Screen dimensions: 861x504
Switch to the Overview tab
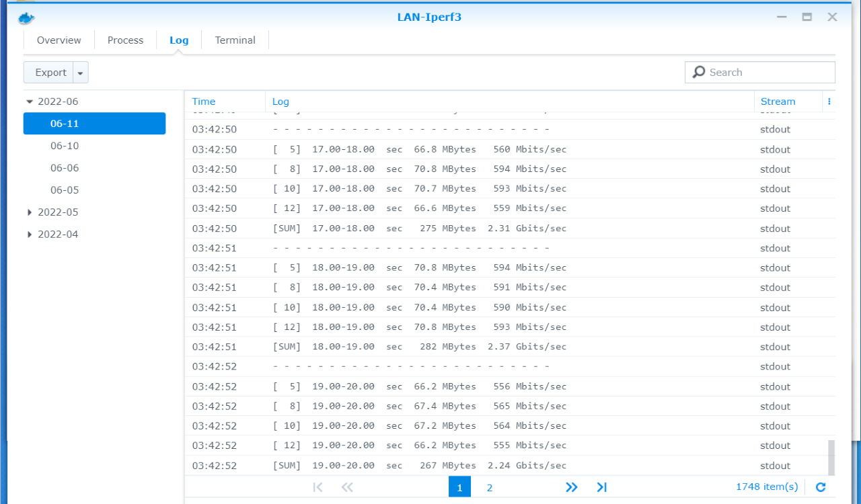[59, 40]
